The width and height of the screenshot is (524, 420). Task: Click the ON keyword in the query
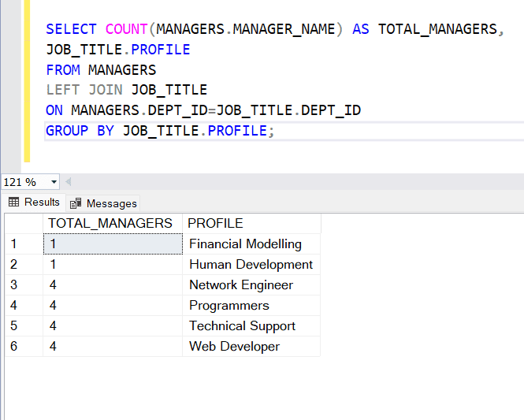54,110
